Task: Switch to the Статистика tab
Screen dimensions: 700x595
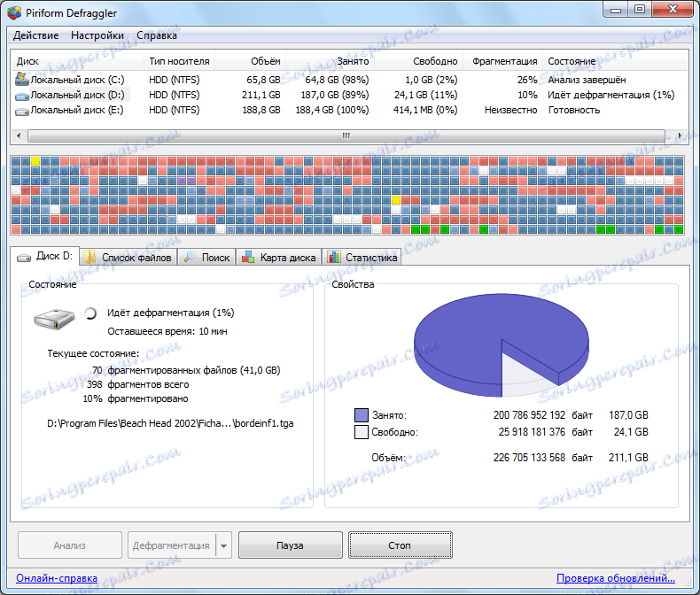Action: pos(362,257)
